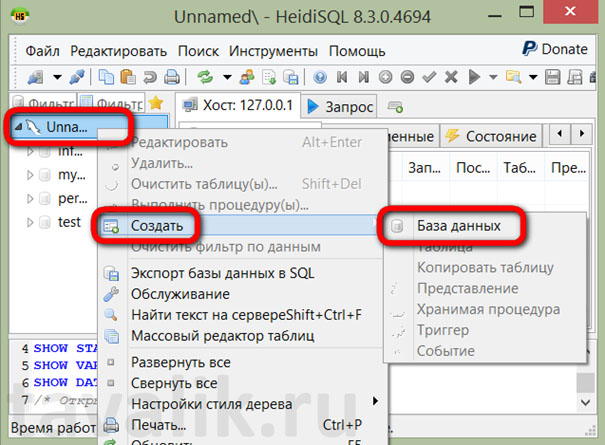This screenshot has width=605, height=445.
Task: Choose База данных in the submenu
Action: coord(485,226)
